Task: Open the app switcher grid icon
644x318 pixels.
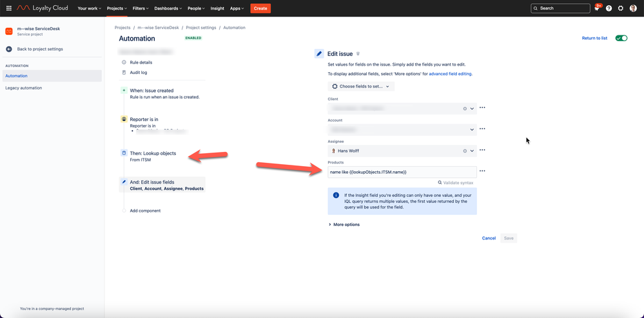Action: point(9,8)
